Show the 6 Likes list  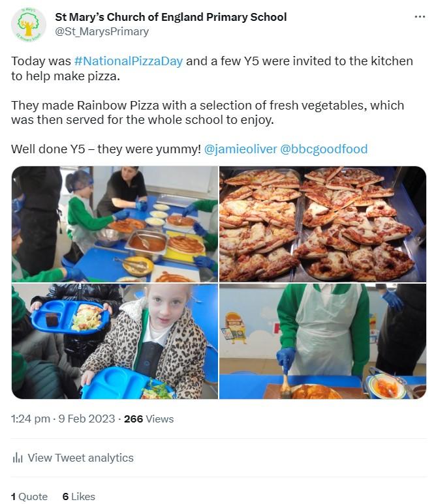pos(79,496)
